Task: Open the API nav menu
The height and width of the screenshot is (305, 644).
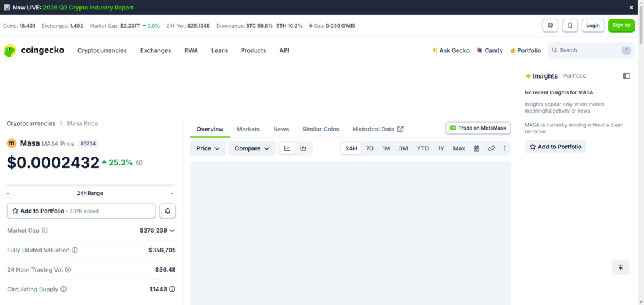Action: point(284,50)
